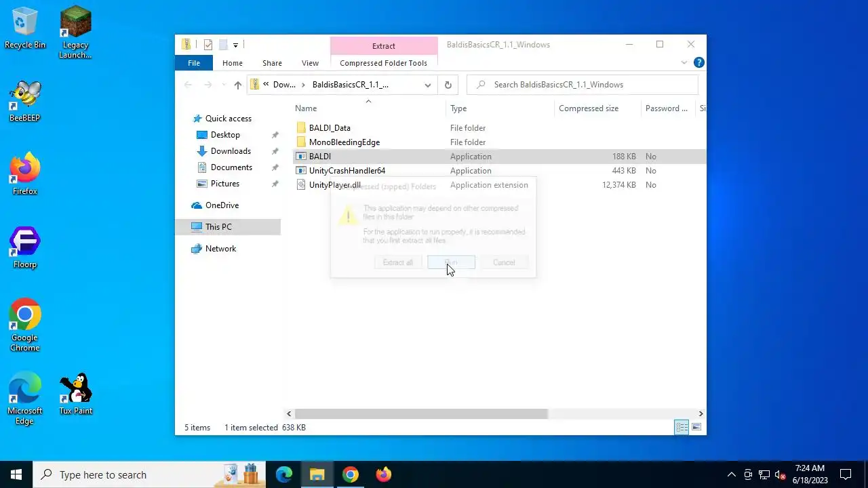Switch to large icons view toggle
Screen dimensions: 868x488
[x=696, y=427]
